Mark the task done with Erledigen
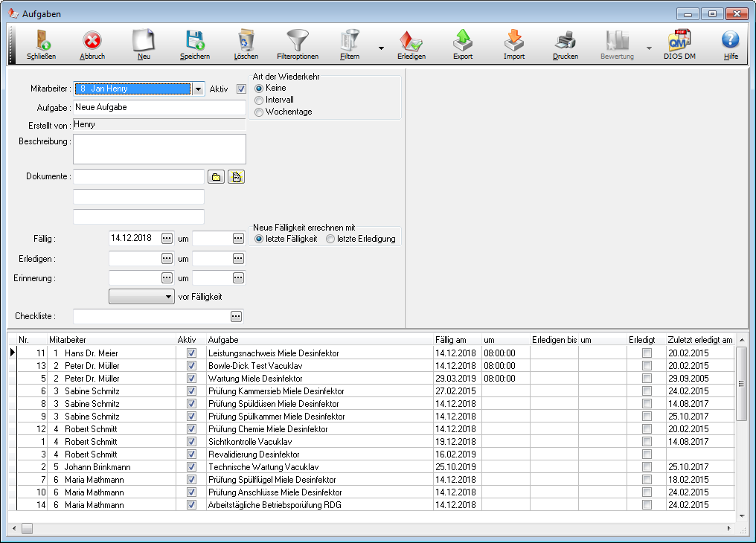This screenshot has width=756, height=543. point(411,41)
